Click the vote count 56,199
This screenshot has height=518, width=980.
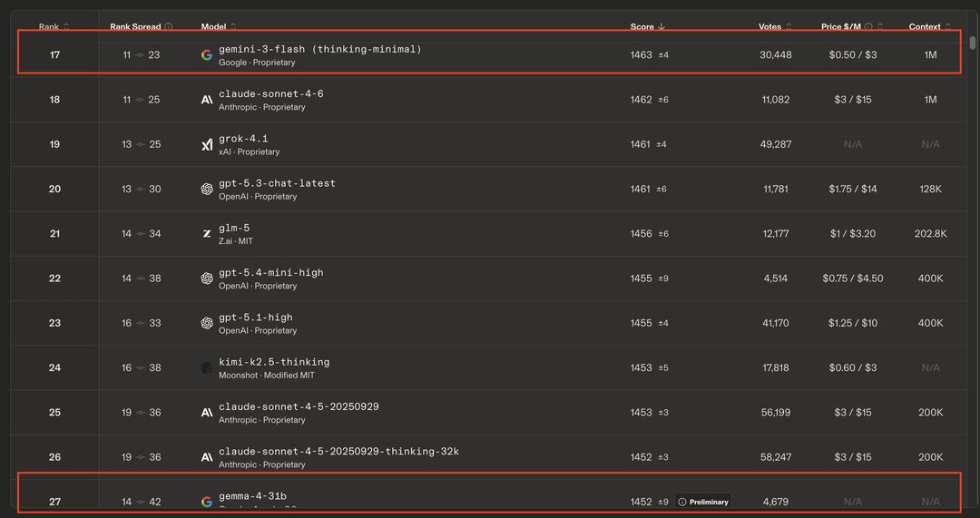(x=776, y=413)
